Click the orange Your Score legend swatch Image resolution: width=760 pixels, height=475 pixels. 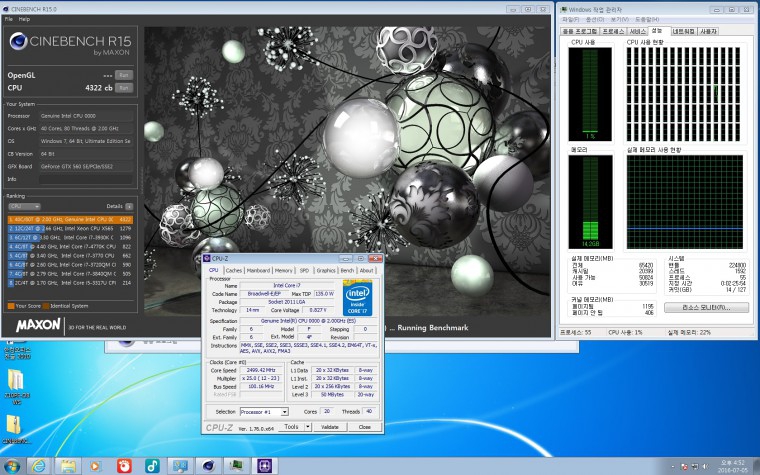[11, 306]
